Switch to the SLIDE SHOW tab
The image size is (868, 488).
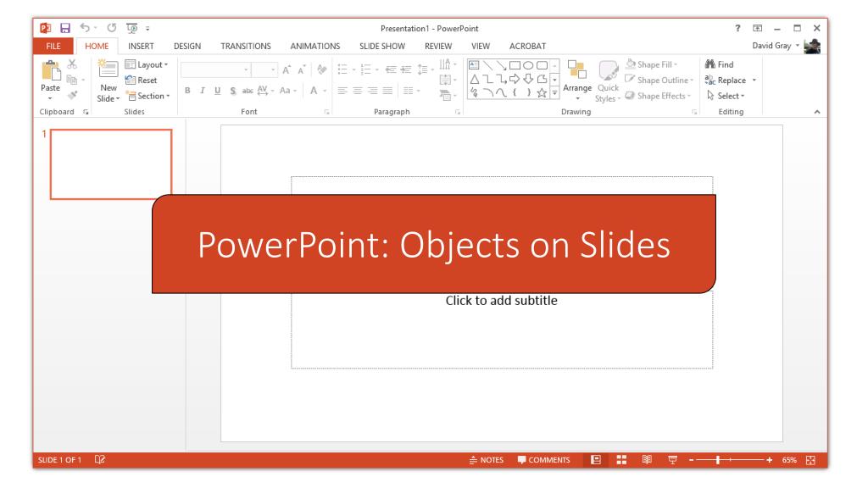pyautogui.click(x=382, y=46)
